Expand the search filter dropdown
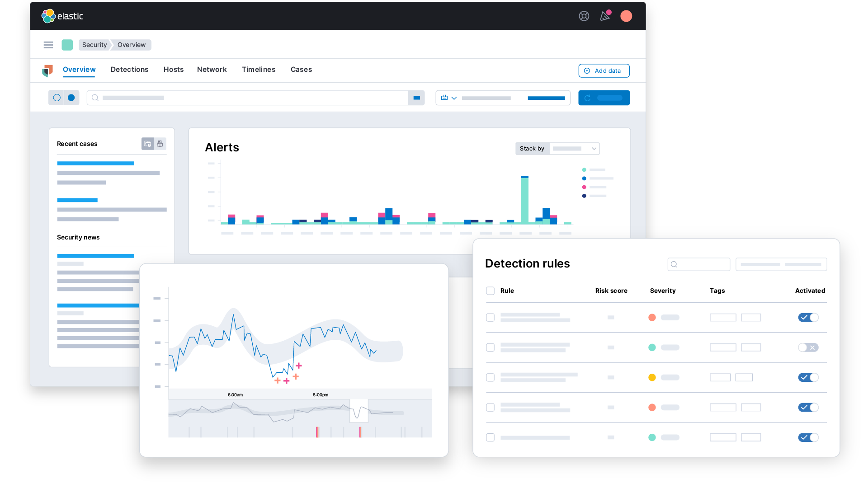The height and width of the screenshot is (488, 868). coord(417,98)
